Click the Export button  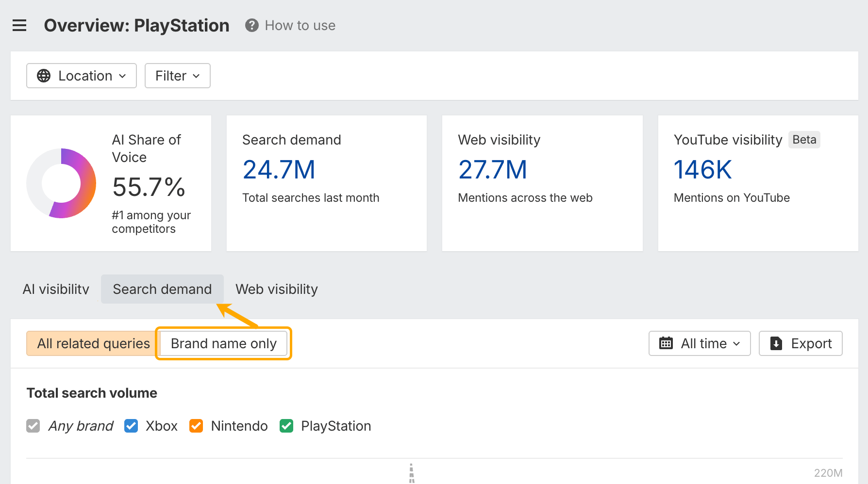(801, 343)
